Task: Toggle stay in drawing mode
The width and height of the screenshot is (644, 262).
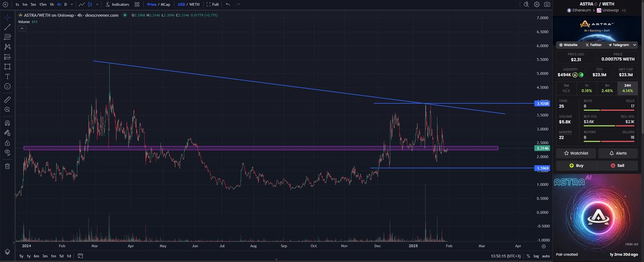Action: pos(8,133)
